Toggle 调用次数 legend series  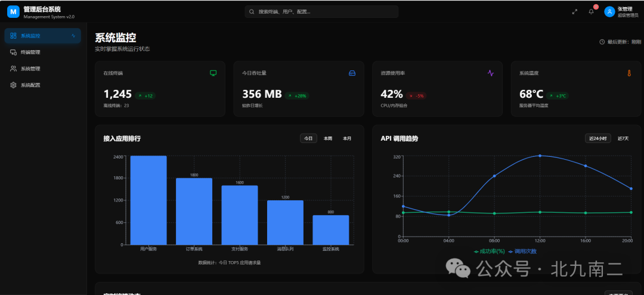click(x=522, y=251)
